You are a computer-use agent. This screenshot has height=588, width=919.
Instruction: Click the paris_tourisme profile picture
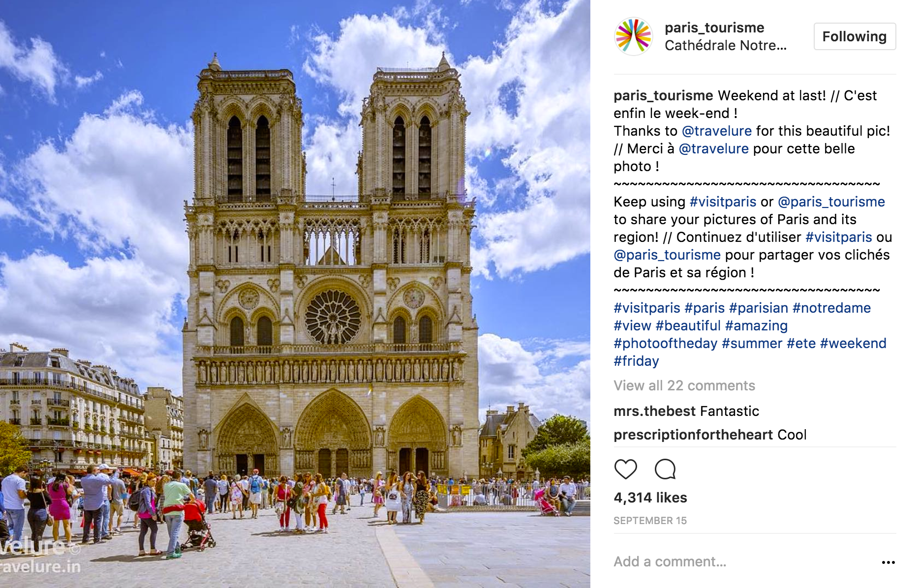[633, 36]
